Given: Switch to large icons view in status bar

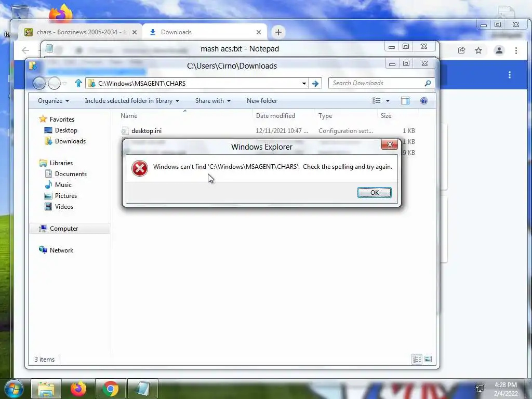Looking at the screenshot, I should 428,359.
